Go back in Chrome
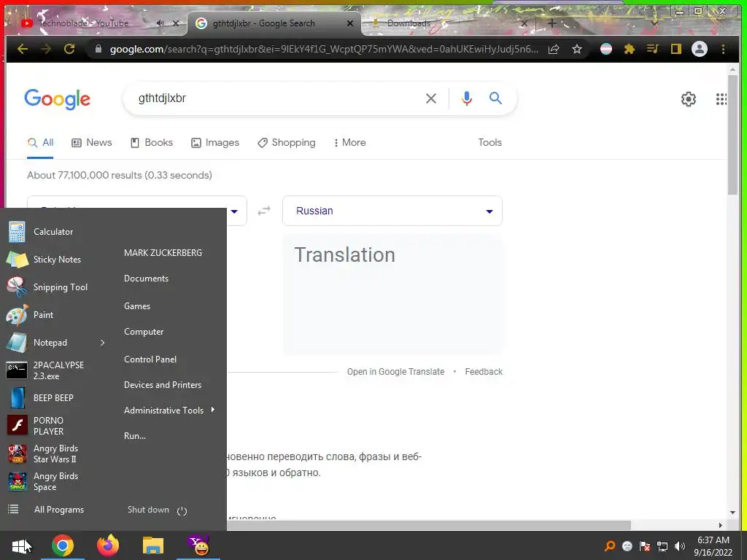Viewport: 747px width, 560px height. (23, 49)
